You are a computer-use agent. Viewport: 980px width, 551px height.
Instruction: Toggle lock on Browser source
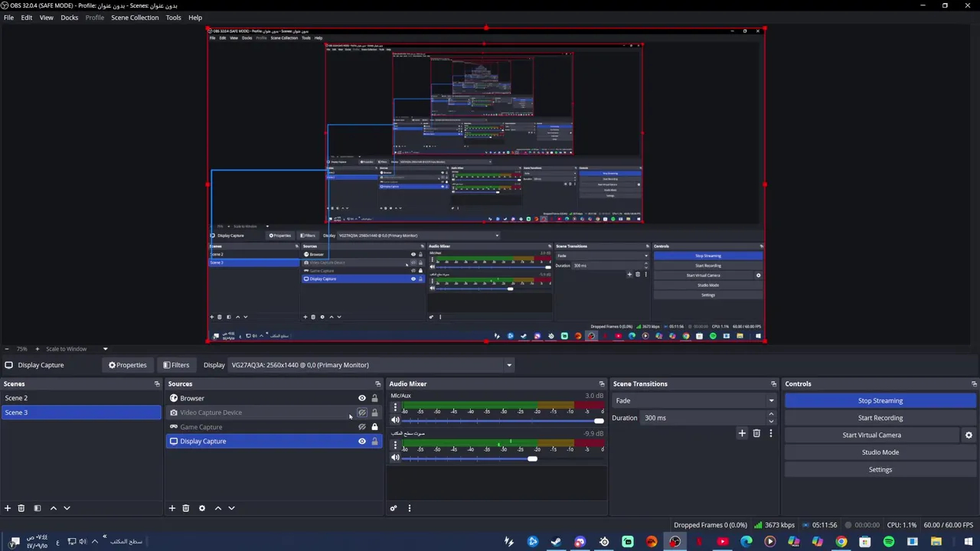(374, 398)
